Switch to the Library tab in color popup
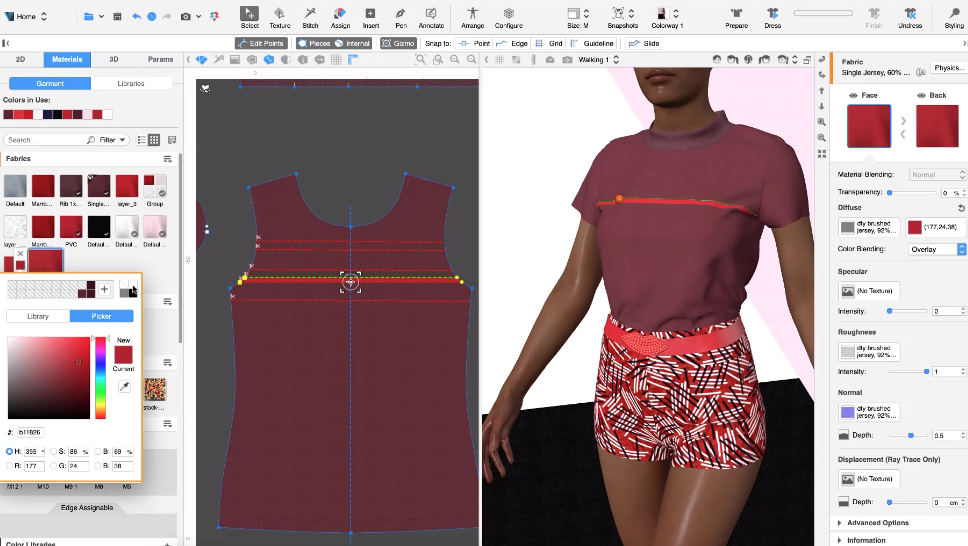The image size is (968, 546). (x=37, y=316)
